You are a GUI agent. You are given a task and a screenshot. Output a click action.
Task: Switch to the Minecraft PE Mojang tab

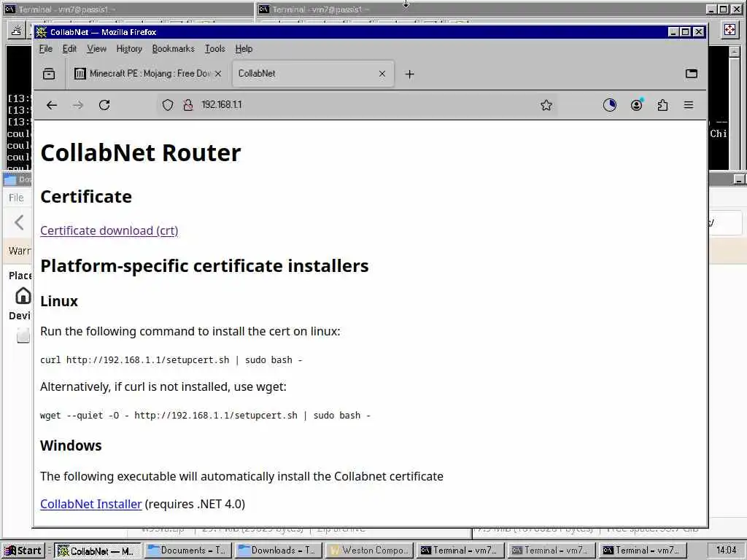149,74
